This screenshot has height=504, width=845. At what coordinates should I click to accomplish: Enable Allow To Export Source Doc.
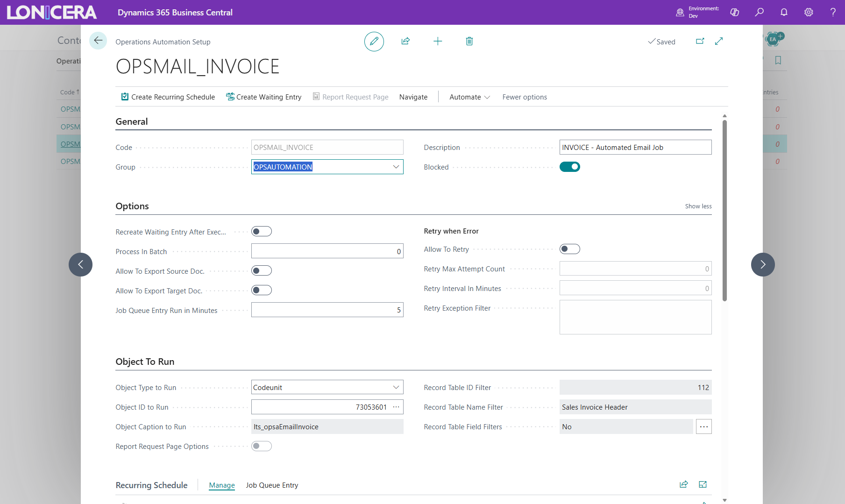[x=262, y=270]
